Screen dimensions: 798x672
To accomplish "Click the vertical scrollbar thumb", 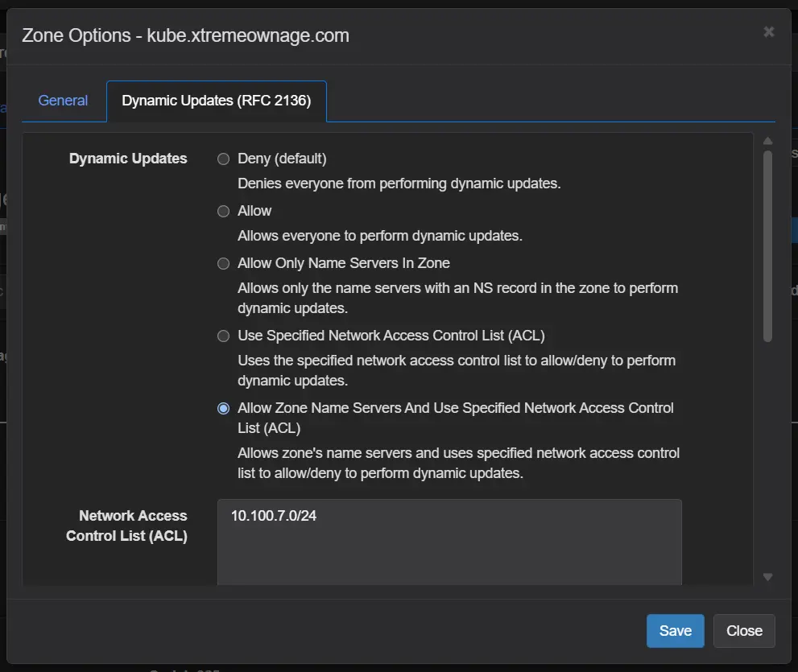I will pos(767,245).
